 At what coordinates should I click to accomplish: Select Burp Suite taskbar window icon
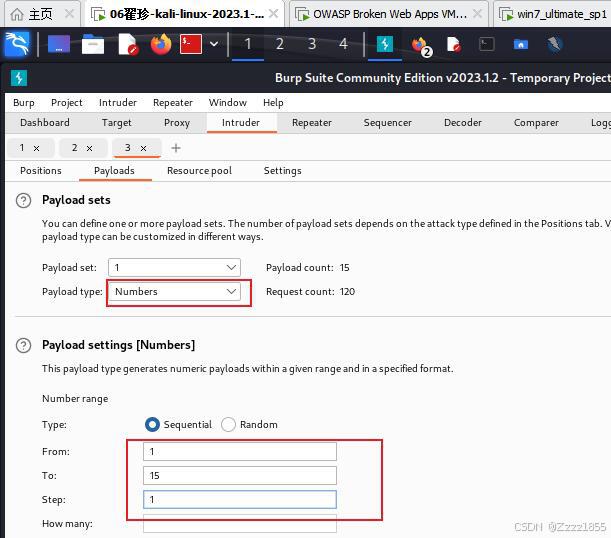coord(385,44)
